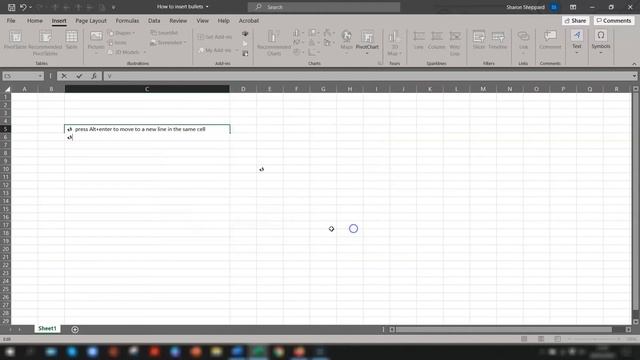
Task: Open the PivotTable tool
Action: (15, 40)
